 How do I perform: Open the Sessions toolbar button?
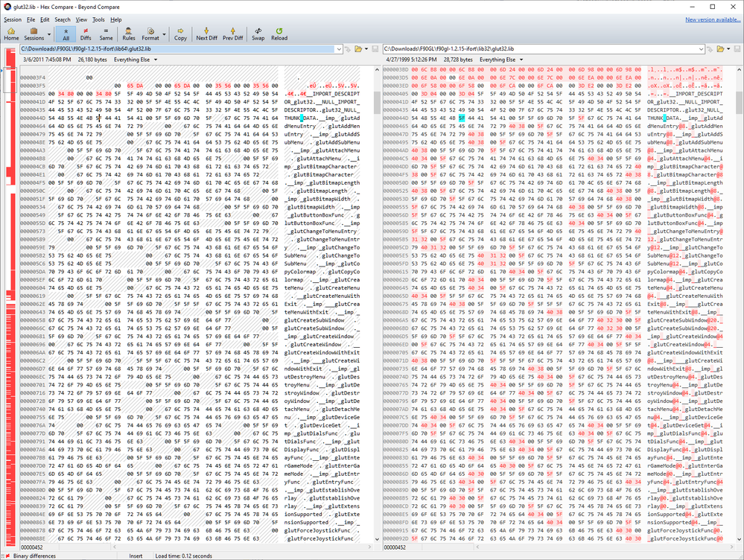click(34, 34)
